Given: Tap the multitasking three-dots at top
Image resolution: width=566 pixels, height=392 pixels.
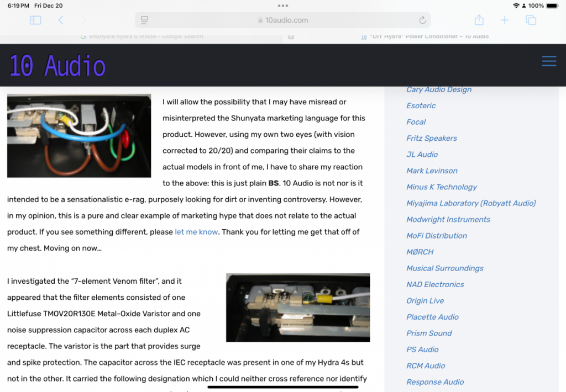Looking at the screenshot, I should click(x=283, y=6).
